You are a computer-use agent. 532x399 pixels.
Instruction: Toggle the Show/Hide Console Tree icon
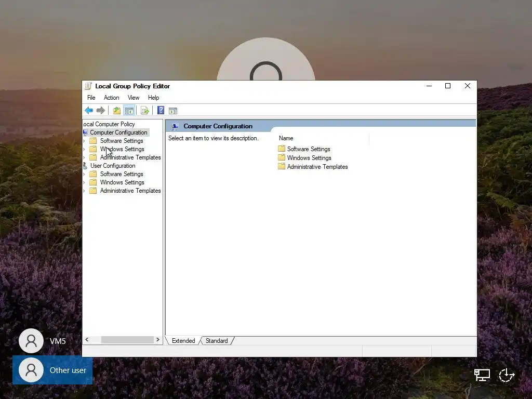[129, 110]
